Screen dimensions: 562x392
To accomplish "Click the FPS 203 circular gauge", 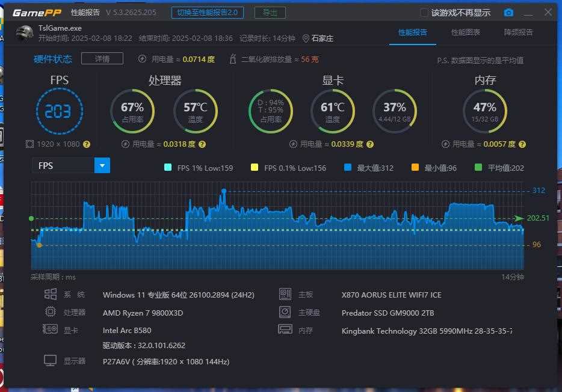I will point(59,111).
